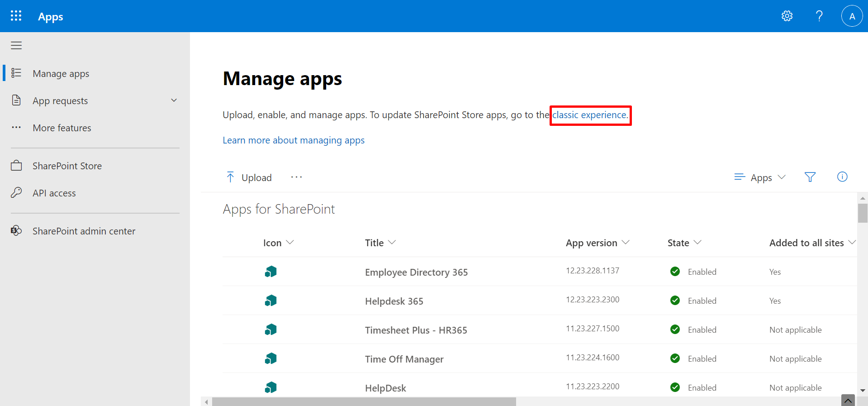Click Not applicable for Timesheet Plus - HR365

click(795, 330)
